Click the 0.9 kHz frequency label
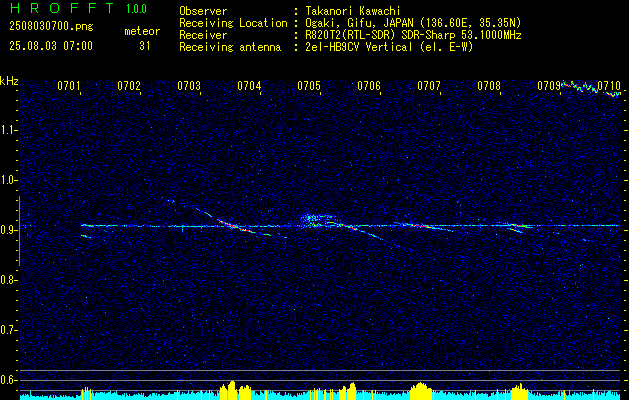The height and width of the screenshot is (400, 629). [x=9, y=230]
